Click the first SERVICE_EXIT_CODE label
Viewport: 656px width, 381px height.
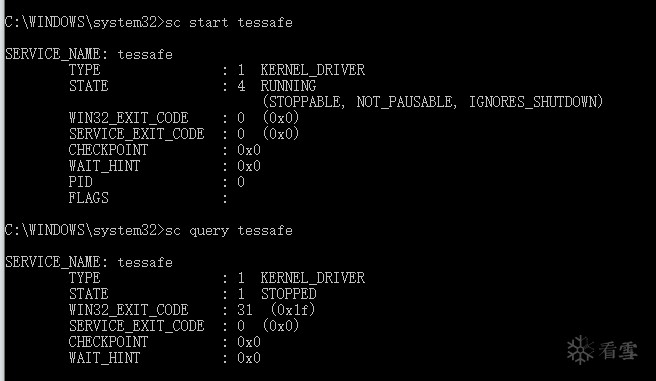click(136, 134)
